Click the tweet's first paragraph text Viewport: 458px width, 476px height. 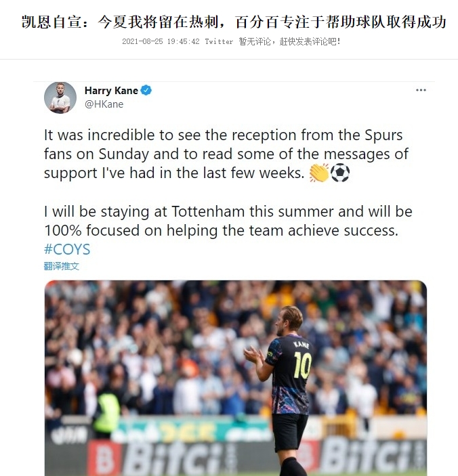[x=226, y=154]
